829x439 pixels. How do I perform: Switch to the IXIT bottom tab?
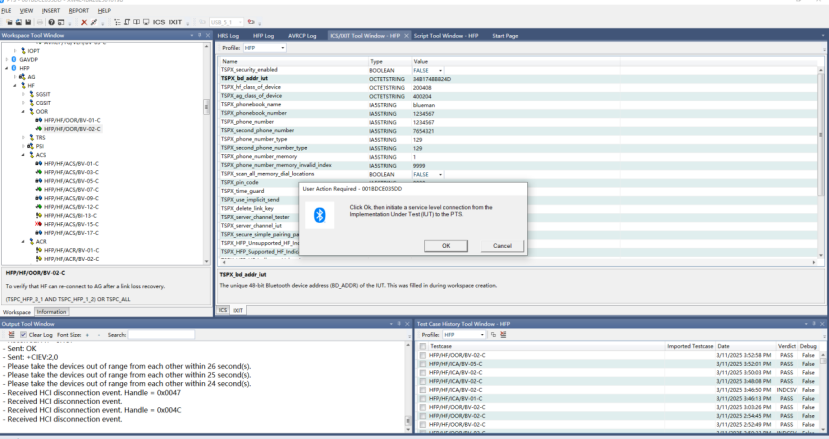point(238,310)
